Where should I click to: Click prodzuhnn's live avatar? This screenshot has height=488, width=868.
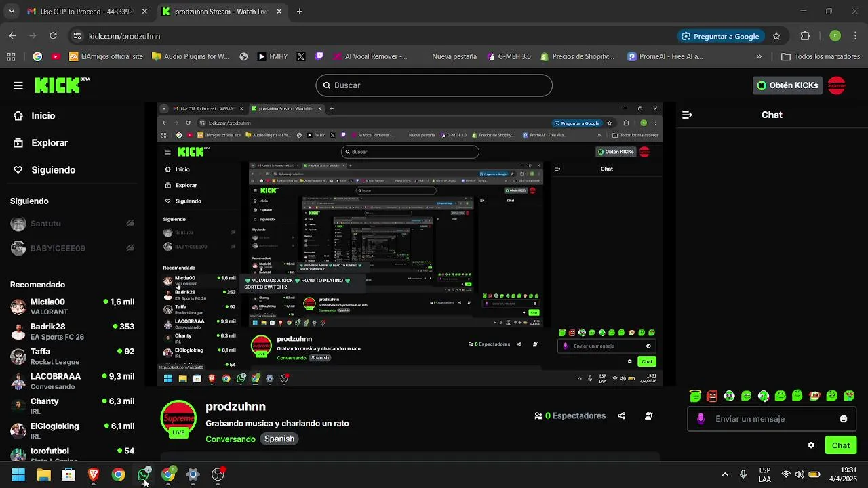tap(178, 419)
